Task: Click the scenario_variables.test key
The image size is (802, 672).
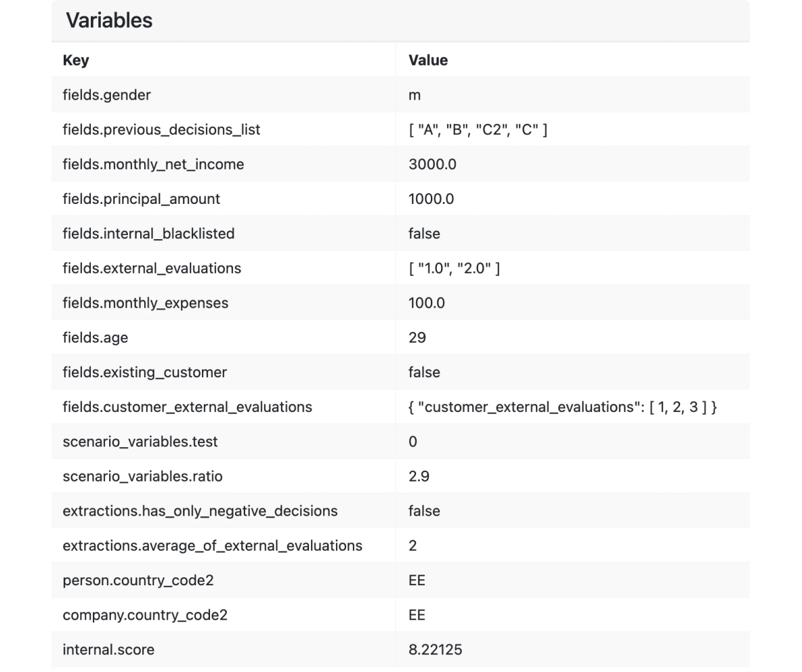Action: click(140, 442)
